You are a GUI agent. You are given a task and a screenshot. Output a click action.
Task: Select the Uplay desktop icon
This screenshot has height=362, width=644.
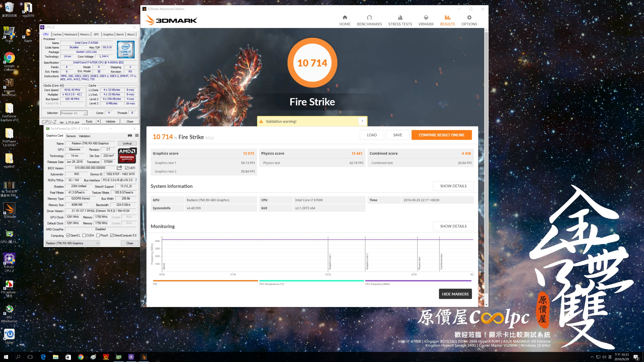[9, 336]
